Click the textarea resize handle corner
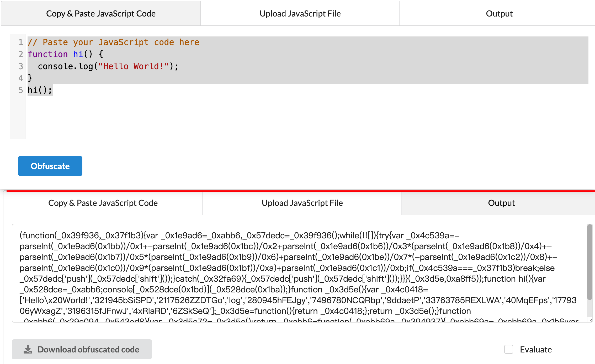 pos(591,320)
